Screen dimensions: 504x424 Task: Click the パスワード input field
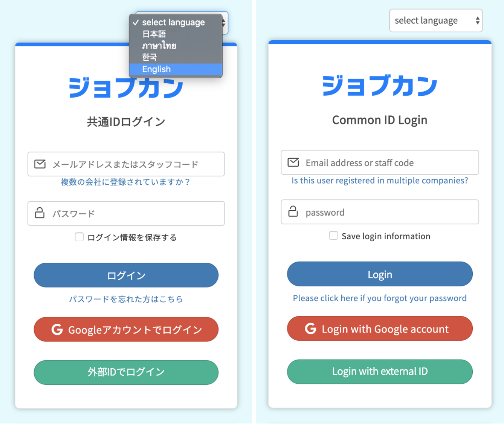tap(126, 213)
